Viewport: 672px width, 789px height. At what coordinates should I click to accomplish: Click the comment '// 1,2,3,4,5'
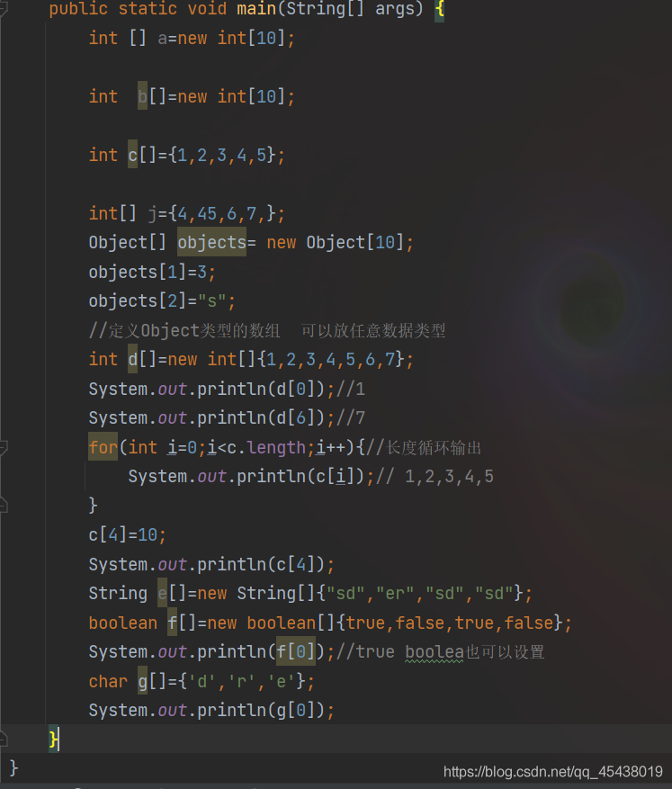click(x=435, y=477)
